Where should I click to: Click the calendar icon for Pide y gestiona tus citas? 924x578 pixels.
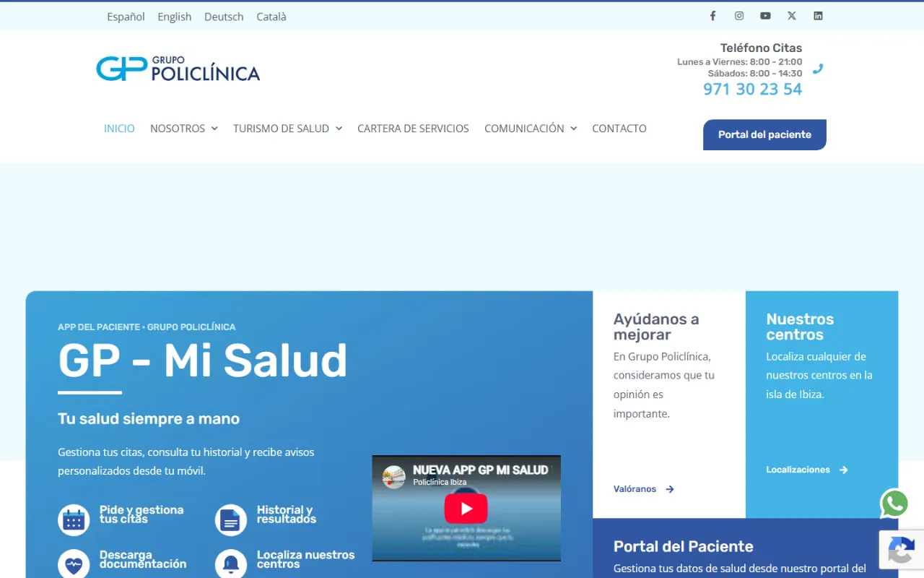click(74, 520)
